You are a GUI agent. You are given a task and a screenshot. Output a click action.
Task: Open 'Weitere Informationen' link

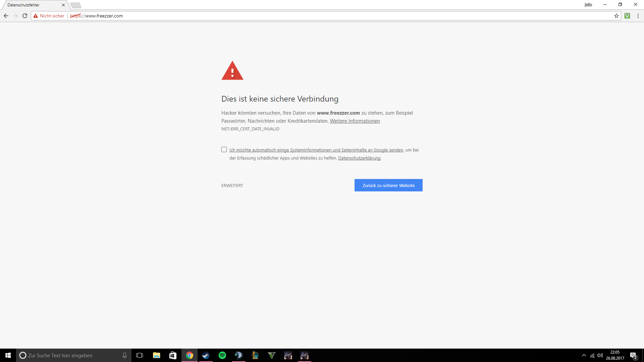coord(355,121)
